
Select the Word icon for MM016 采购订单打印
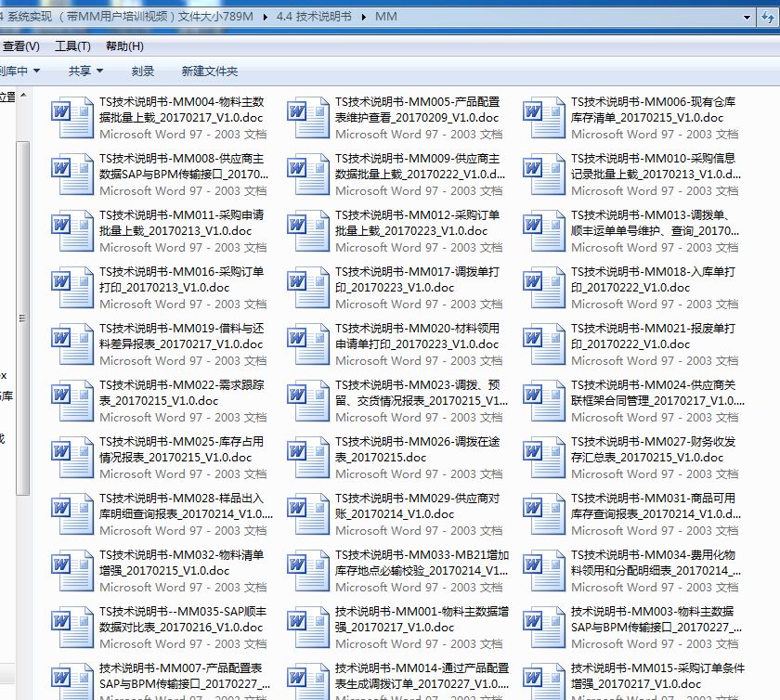pyautogui.click(x=72, y=288)
